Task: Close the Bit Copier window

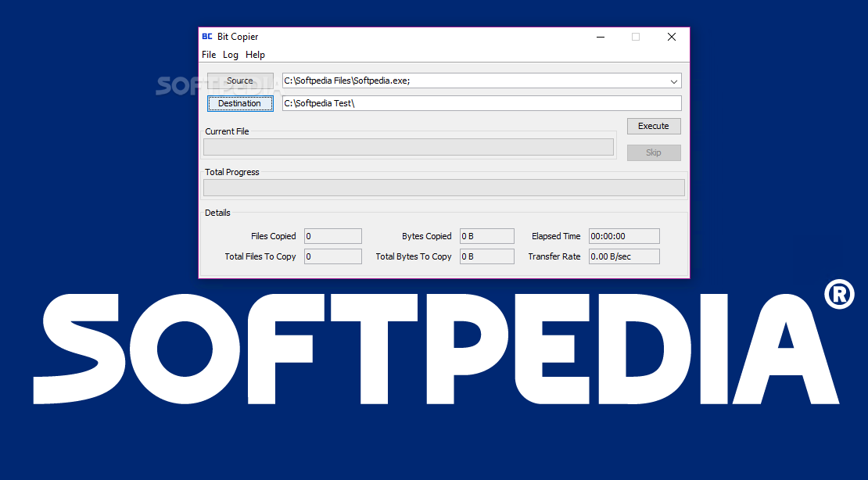Action: [x=672, y=37]
